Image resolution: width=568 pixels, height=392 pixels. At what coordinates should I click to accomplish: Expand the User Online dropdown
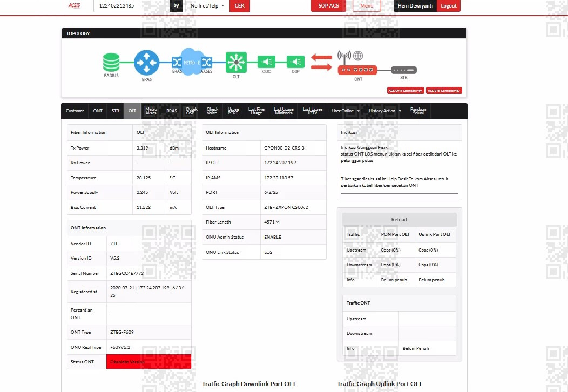(345, 111)
